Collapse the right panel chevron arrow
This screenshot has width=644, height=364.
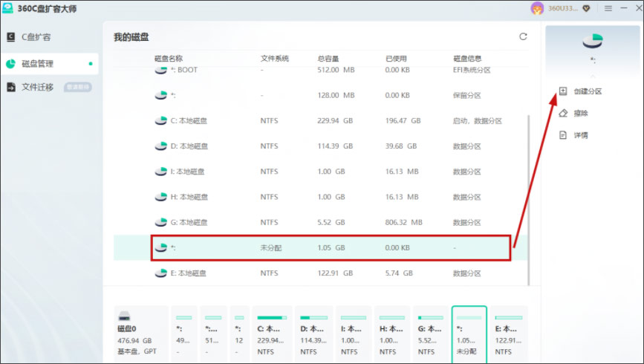tap(592, 76)
